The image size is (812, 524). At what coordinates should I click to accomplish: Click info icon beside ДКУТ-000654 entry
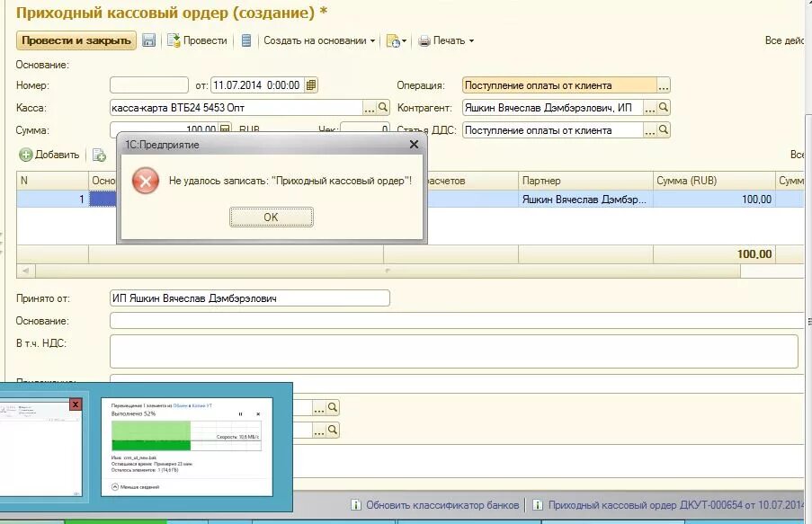[x=538, y=505]
